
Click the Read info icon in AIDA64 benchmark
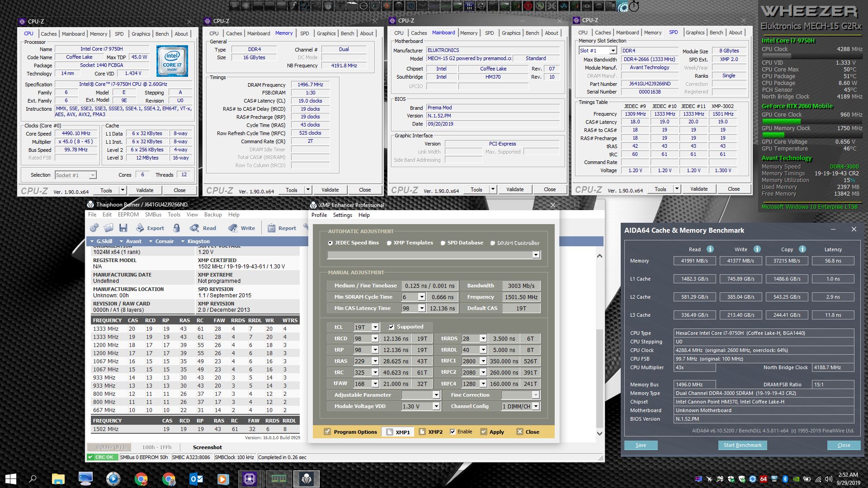click(710, 249)
